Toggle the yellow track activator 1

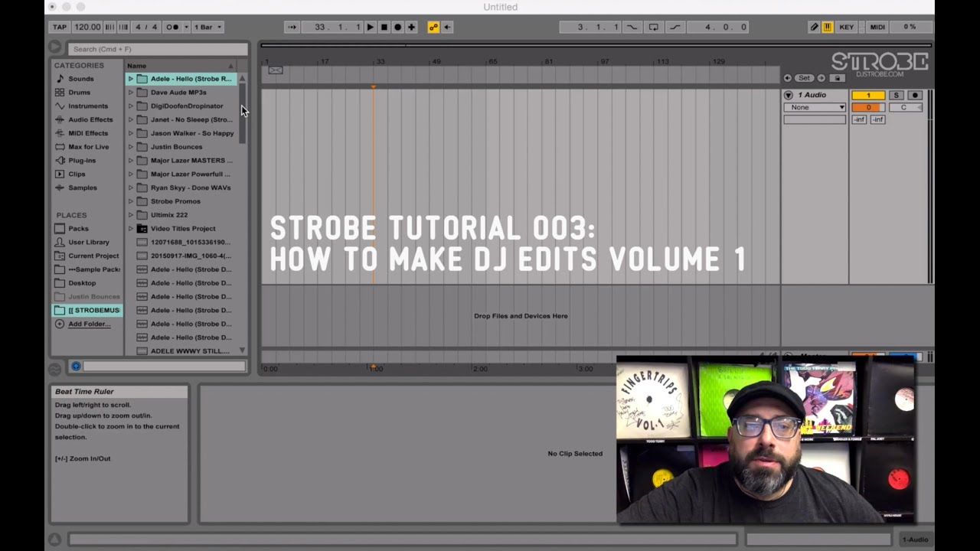tap(868, 95)
